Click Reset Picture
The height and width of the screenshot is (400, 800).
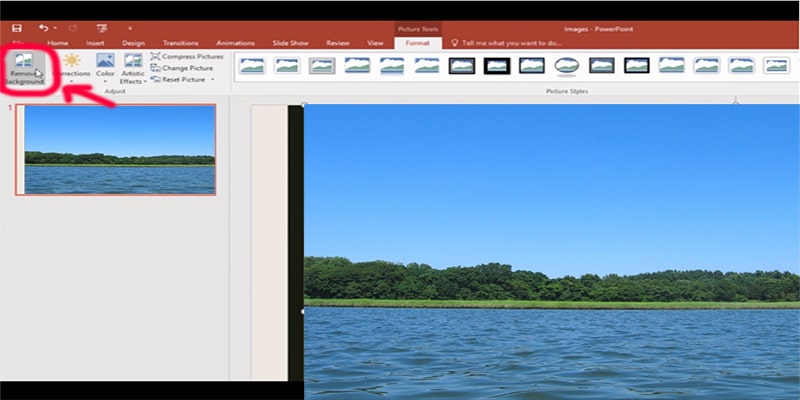(x=178, y=80)
